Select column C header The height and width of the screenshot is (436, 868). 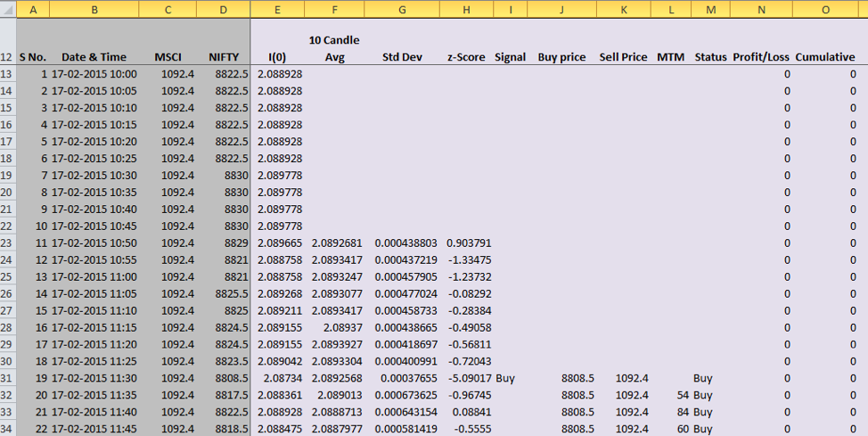(168, 10)
